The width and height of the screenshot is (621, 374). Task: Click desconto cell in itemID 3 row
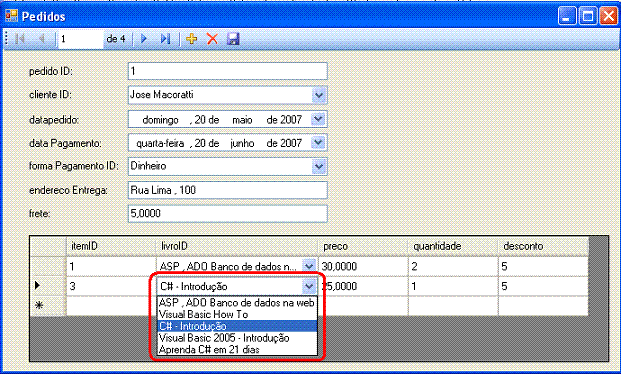click(543, 286)
